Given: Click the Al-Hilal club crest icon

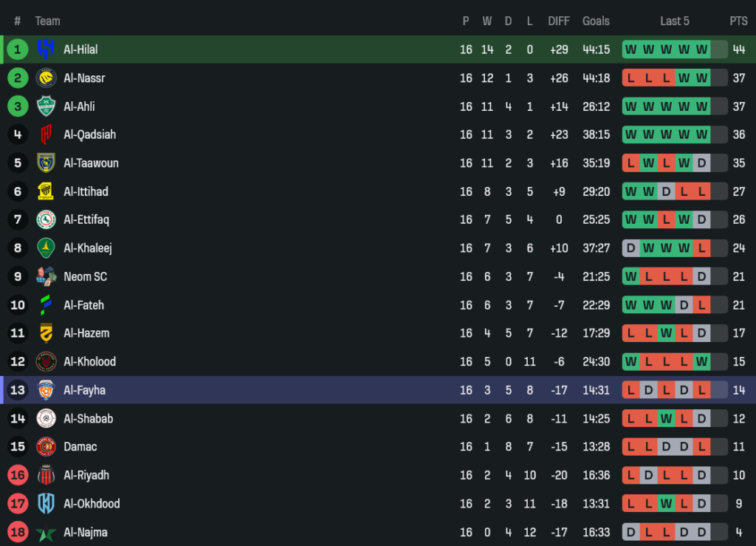Looking at the screenshot, I should pos(46,50).
